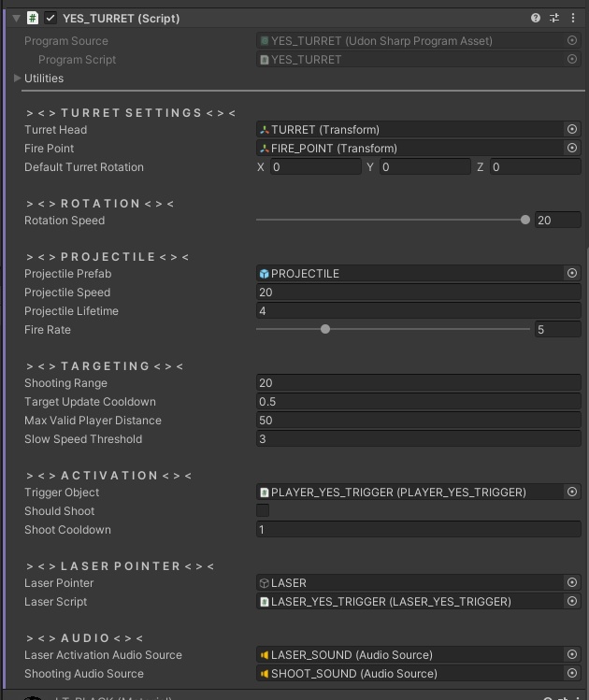
Task: Click the Rotation Speed slider handle
Action: point(525,221)
